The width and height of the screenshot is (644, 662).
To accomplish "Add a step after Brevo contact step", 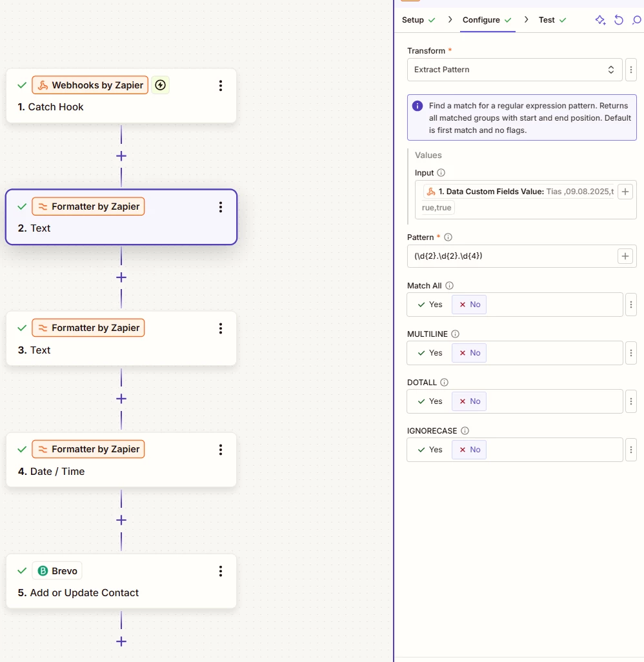I will pyautogui.click(x=121, y=642).
